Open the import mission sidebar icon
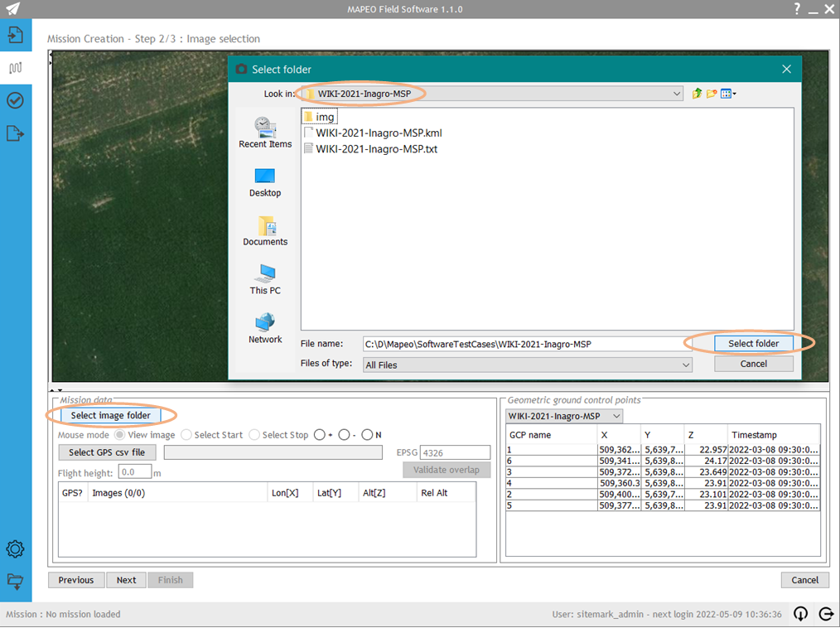 tap(16, 35)
